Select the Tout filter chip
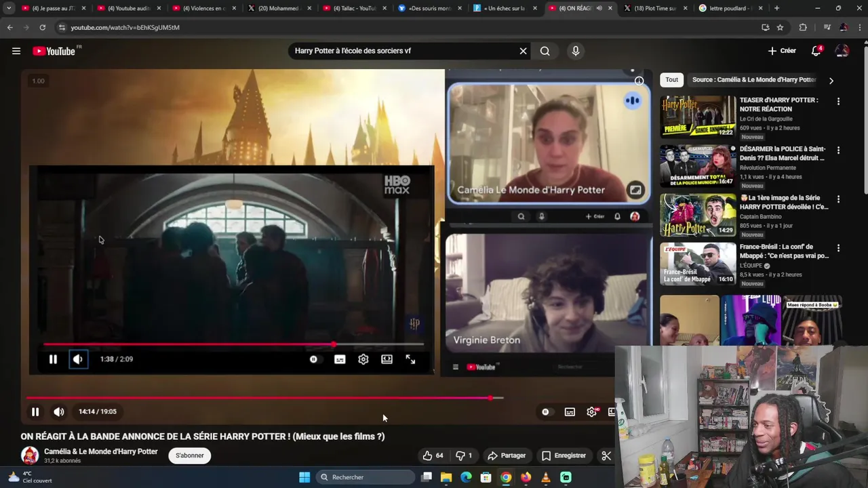868x488 pixels. click(x=671, y=80)
